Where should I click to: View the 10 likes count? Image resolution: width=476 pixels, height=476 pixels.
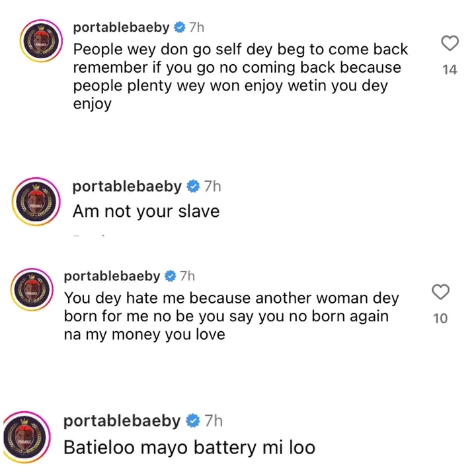click(440, 318)
